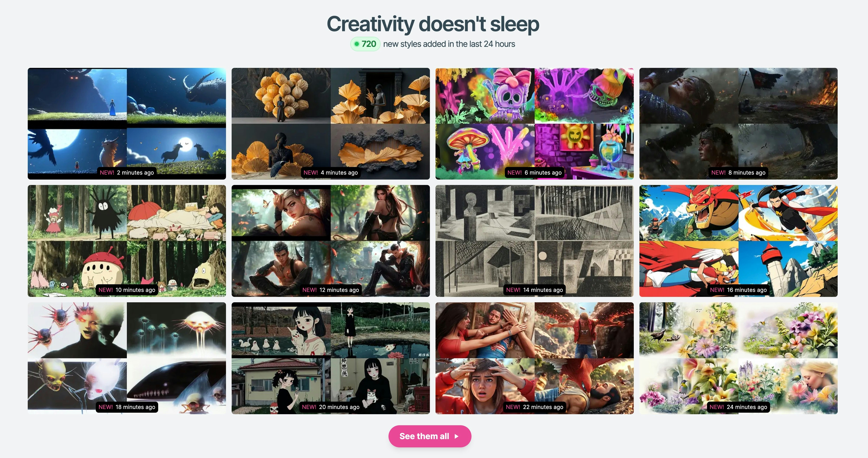The width and height of the screenshot is (868, 458).
Task: Open the blue moonlit creatures style card
Action: click(127, 123)
